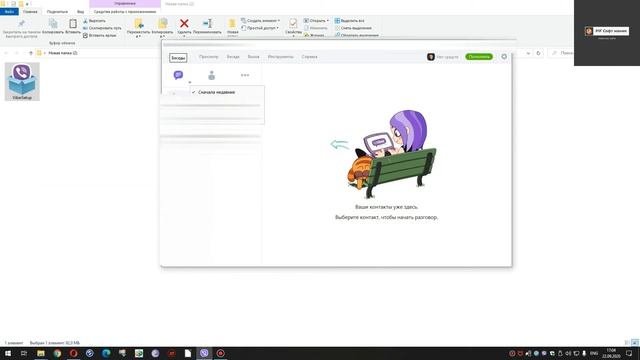Screen dimensions: 640x360
Task: Switch Explorer to large icons view
Action: tap(635, 343)
